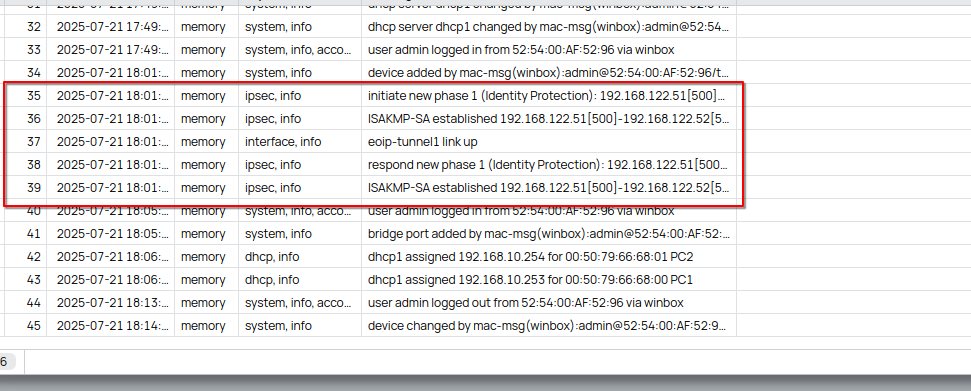Click row 33 'user admin logged in' message
The image size is (971, 391).
(521, 50)
